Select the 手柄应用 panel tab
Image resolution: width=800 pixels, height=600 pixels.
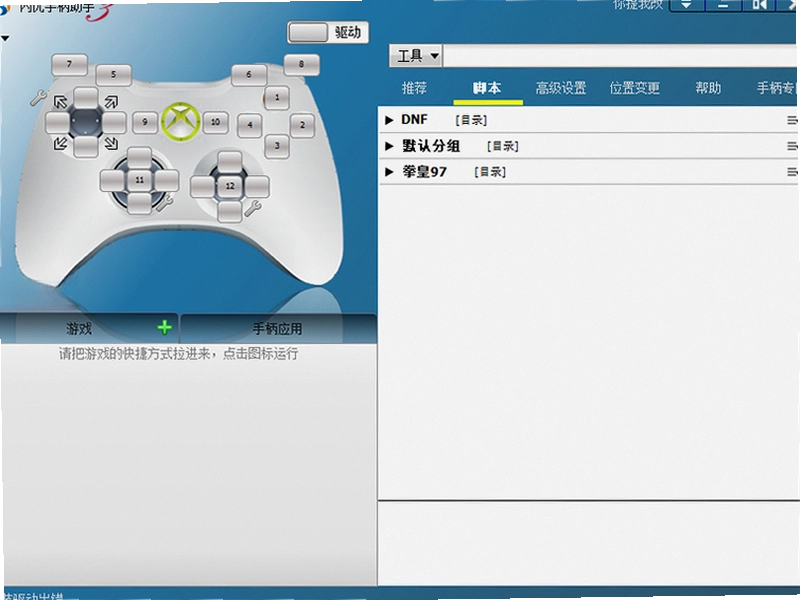click(x=278, y=329)
